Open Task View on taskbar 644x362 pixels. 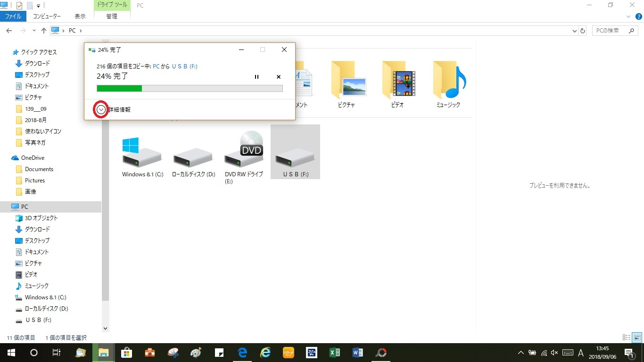pos(56,353)
